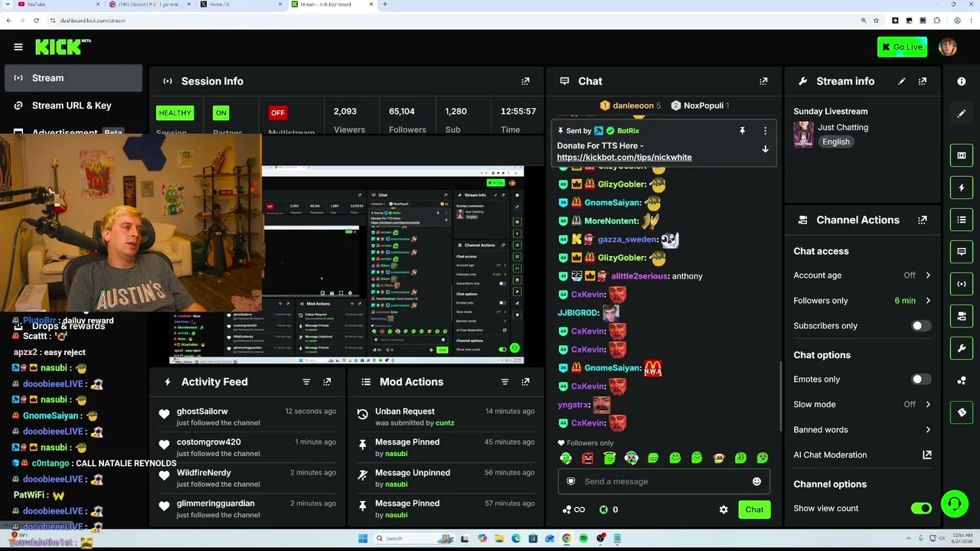Select Stream in the sidebar
The image size is (980, 551).
tap(73, 78)
